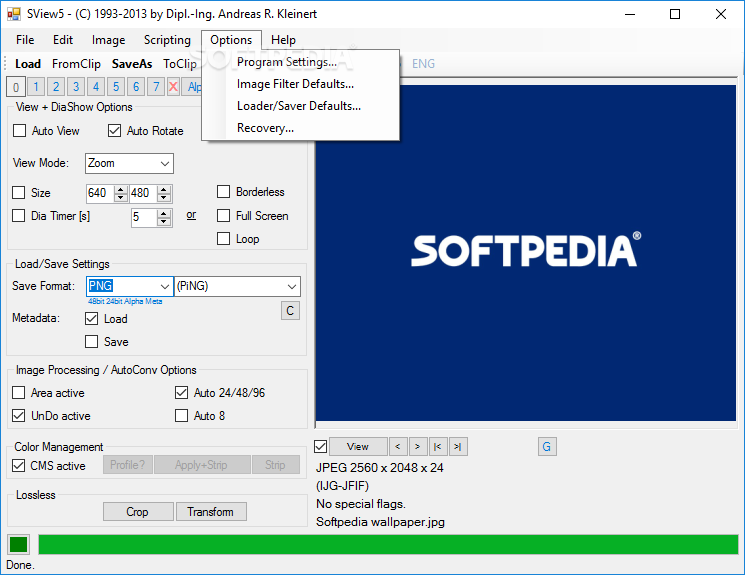Tick the Borderless checkbox
Screen dimensions: 745x575
pyautogui.click(x=223, y=192)
